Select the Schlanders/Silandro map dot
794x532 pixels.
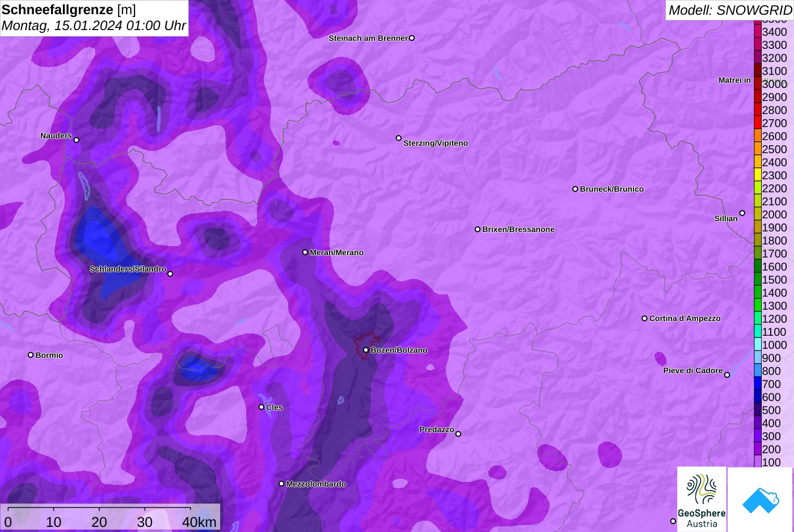coord(170,274)
